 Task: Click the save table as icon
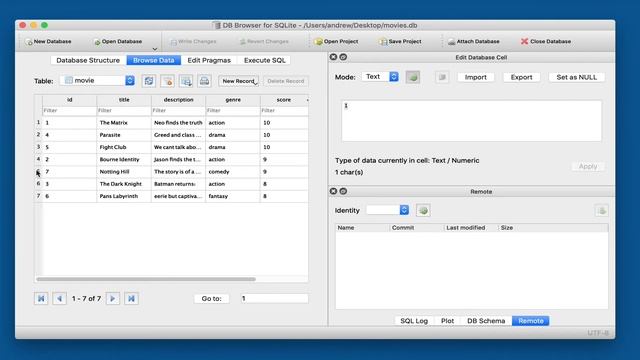click(186, 81)
